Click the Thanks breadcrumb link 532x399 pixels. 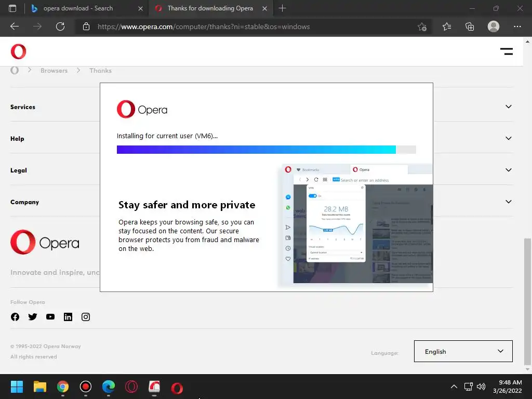click(x=100, y=71)
